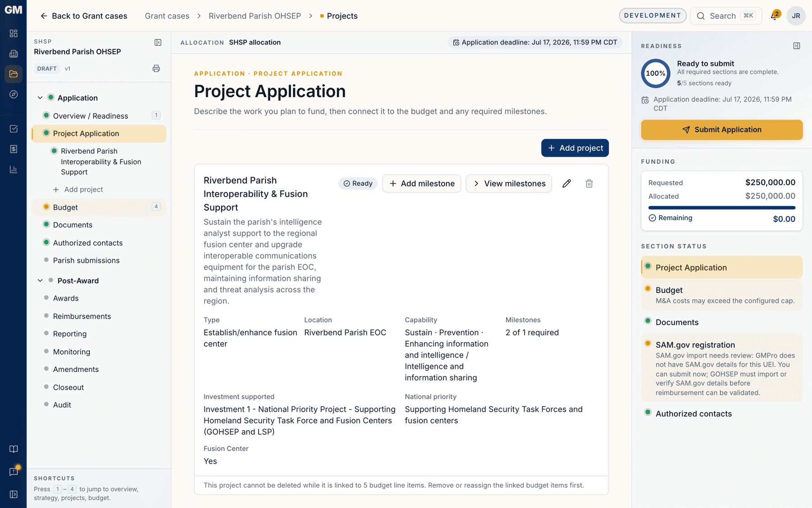Open Monitoring under Post-Award
Viewport: 812px width, 508px height.
tap(99, 352)
